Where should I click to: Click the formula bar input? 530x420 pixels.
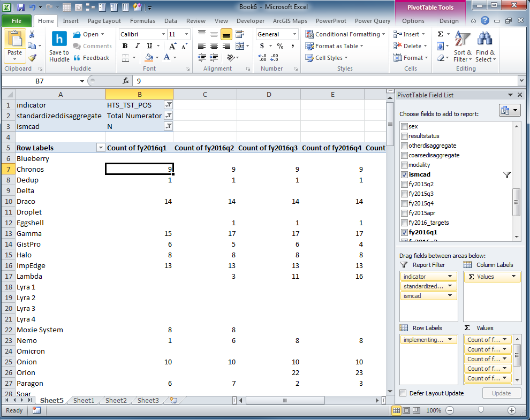click(324, 81)
